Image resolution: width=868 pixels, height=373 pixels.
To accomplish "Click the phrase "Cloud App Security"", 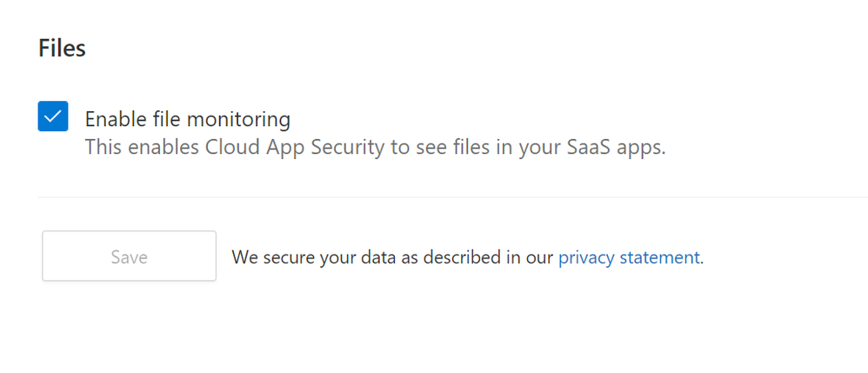I will 295,147.
